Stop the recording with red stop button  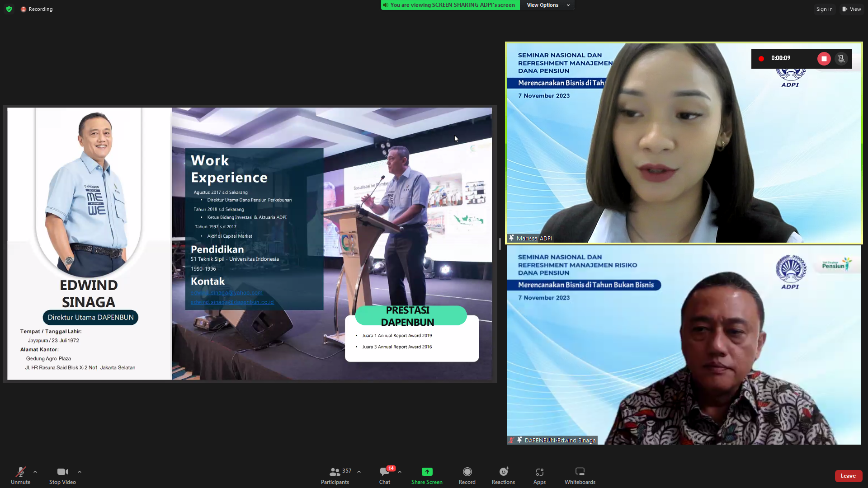pos(824,59)
